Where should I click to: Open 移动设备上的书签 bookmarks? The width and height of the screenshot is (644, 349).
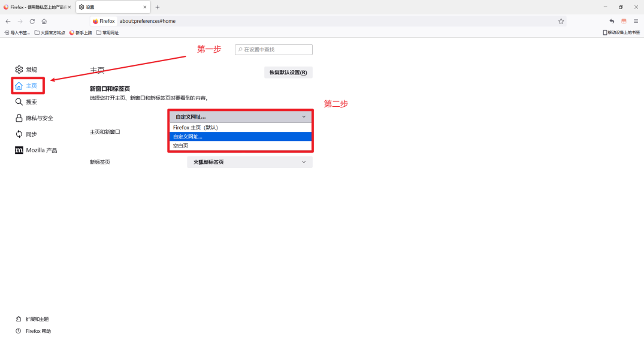[621, 32]
